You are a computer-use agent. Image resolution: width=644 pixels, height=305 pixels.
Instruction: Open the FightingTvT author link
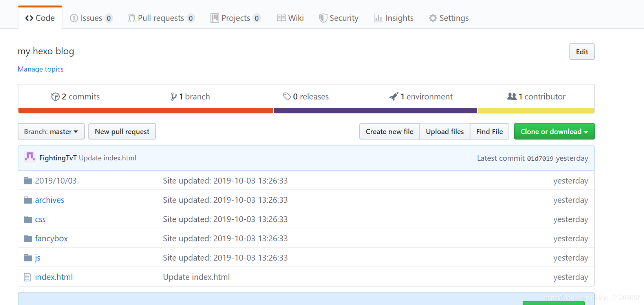(58, 158)
